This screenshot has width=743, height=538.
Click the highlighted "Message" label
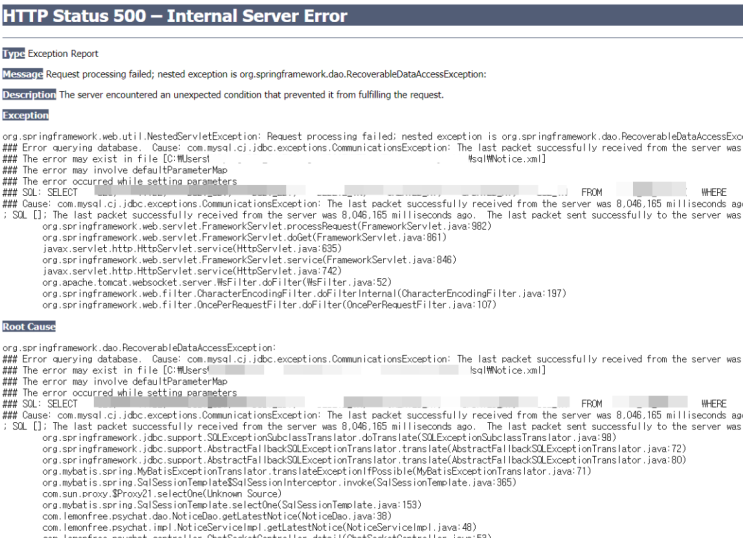[22, 74]
